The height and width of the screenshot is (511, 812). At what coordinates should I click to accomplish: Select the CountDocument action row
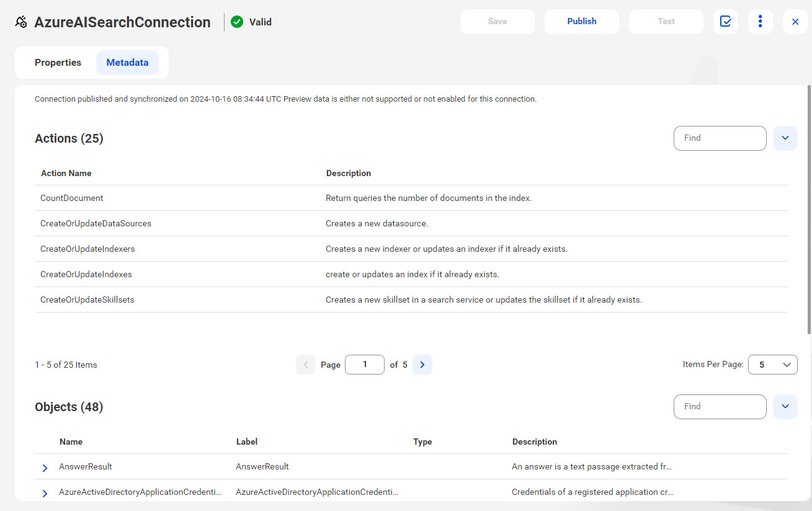pyautogui.click(x=411, y=198)
